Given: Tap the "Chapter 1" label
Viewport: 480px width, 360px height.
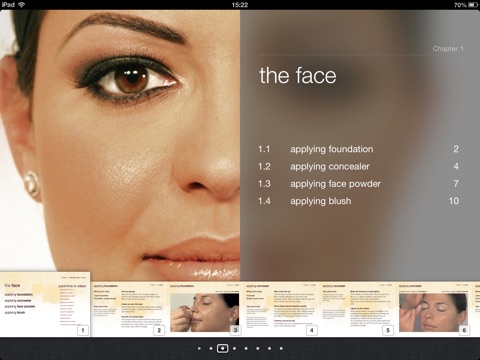Looking at the screenshot, I should tap(448, 49).
